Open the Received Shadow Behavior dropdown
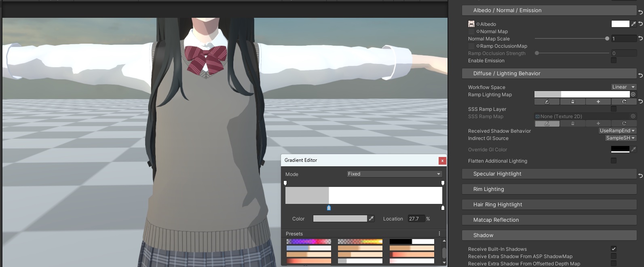This screenshot has height=267, width=644. pos(617,131)
